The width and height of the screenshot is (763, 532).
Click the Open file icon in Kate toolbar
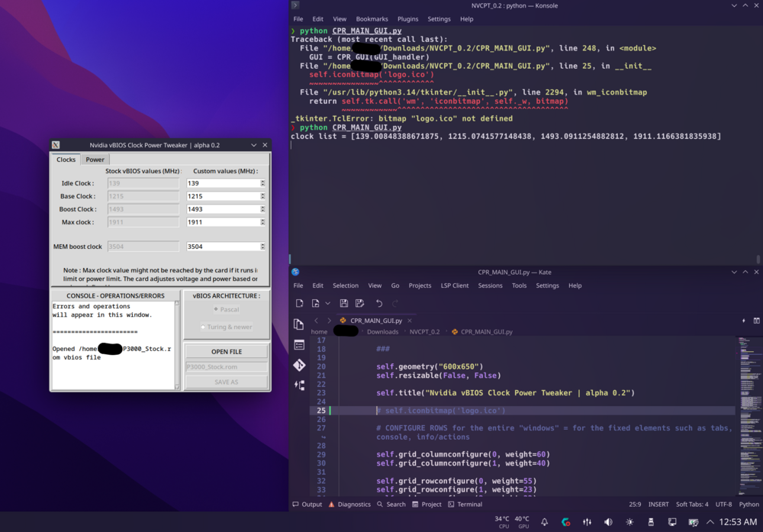(x=315, y=303)
